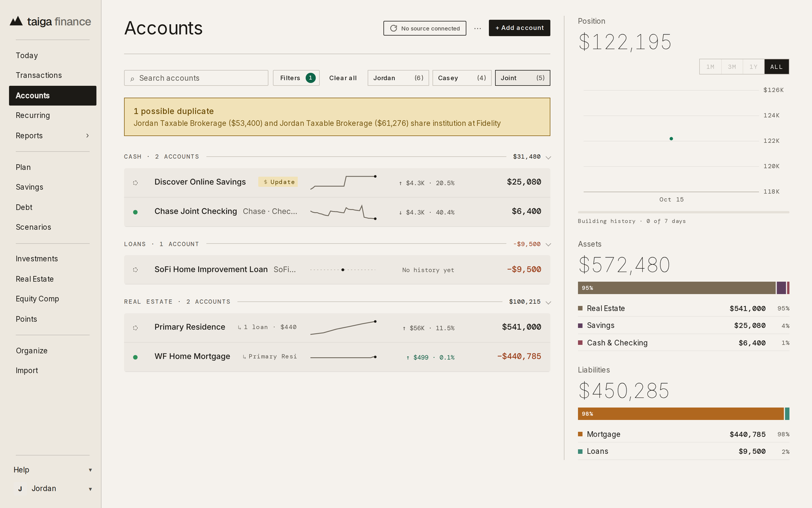The image size is (812, 508).
Task: Click the orange Mortgage segment of liabilities bar
Action: tap(681, 414)
